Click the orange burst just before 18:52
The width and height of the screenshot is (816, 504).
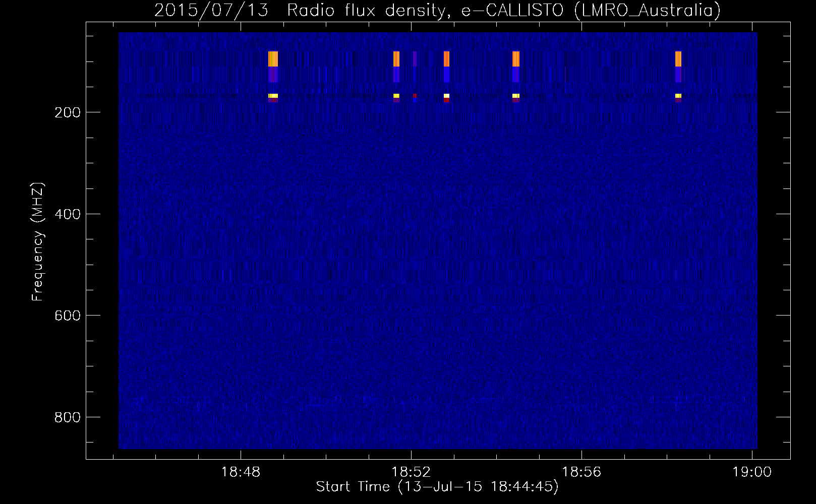[396, 59]
